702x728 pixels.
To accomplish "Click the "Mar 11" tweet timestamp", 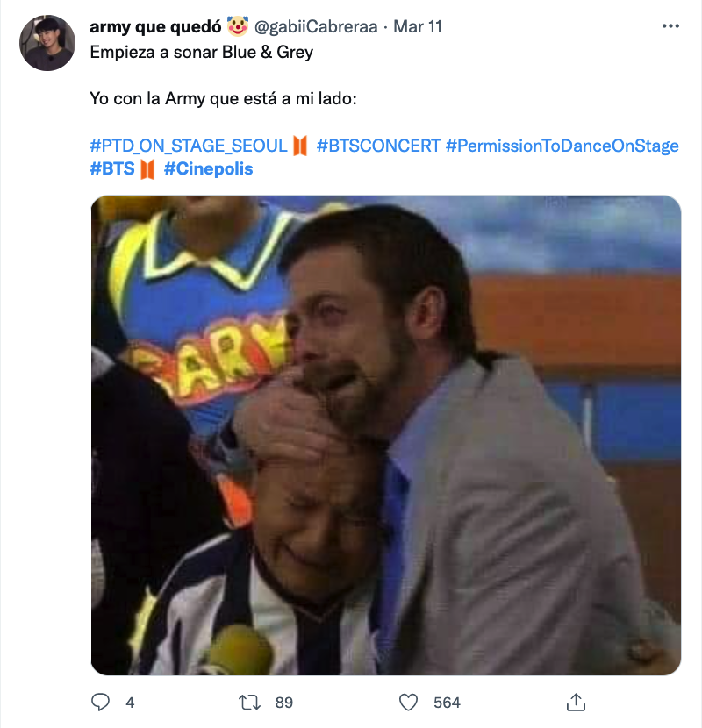I will [x=418, y=26].
